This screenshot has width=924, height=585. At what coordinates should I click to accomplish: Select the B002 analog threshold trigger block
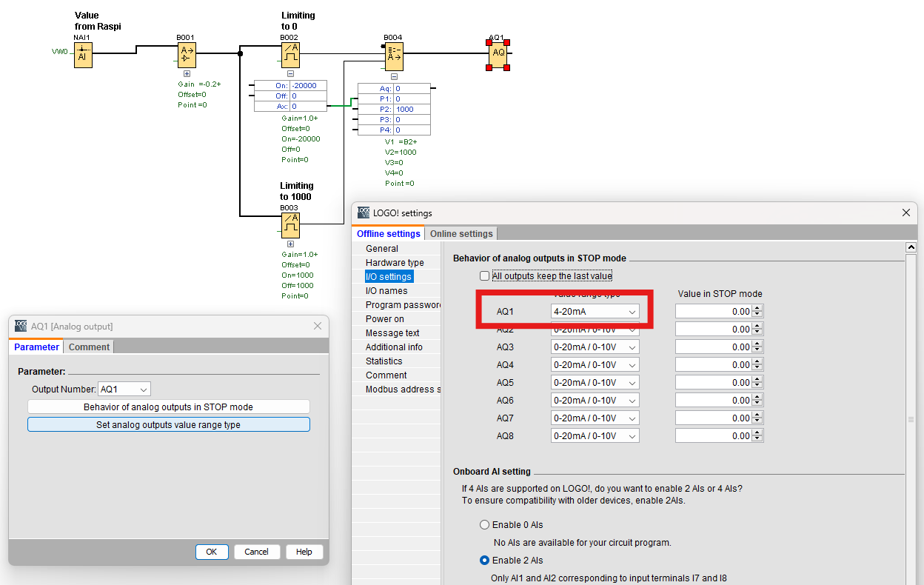289,55
